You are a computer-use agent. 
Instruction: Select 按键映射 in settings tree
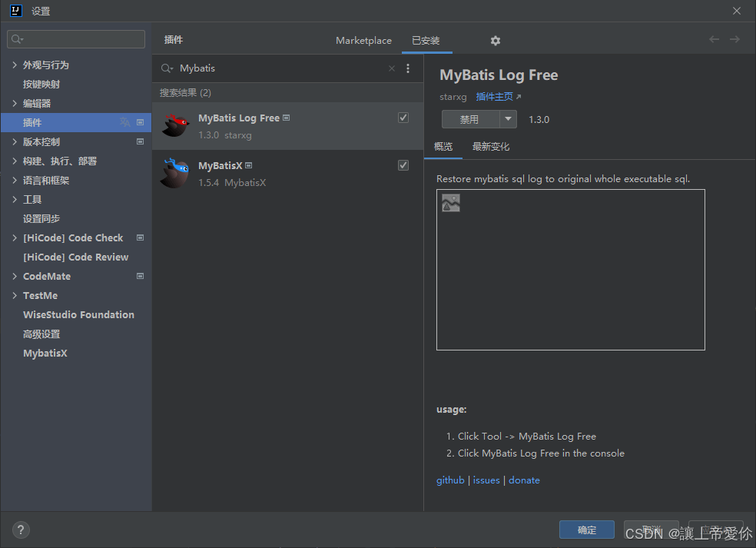pyautogui.click(x=41, y=84)
